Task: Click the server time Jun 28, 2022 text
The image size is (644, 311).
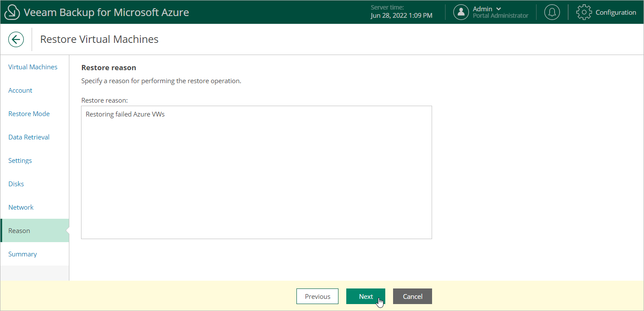Action: (401, 16)
